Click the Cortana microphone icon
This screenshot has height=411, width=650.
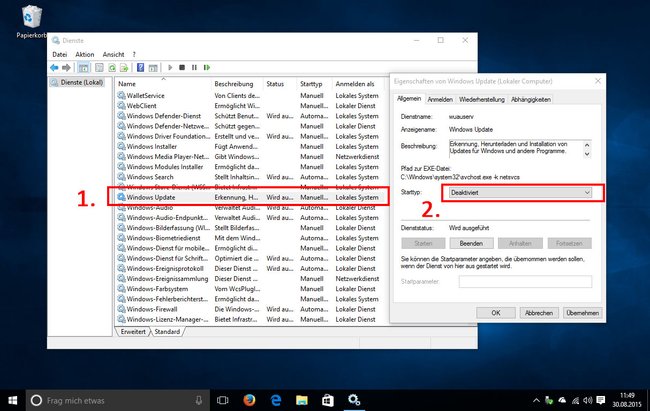pyautogui.click(x=199, y=400)
